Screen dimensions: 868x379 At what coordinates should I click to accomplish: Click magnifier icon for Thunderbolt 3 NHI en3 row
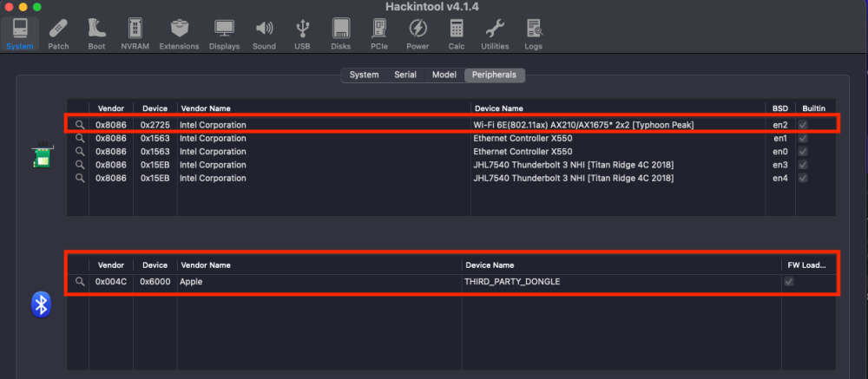click(80, 165)
